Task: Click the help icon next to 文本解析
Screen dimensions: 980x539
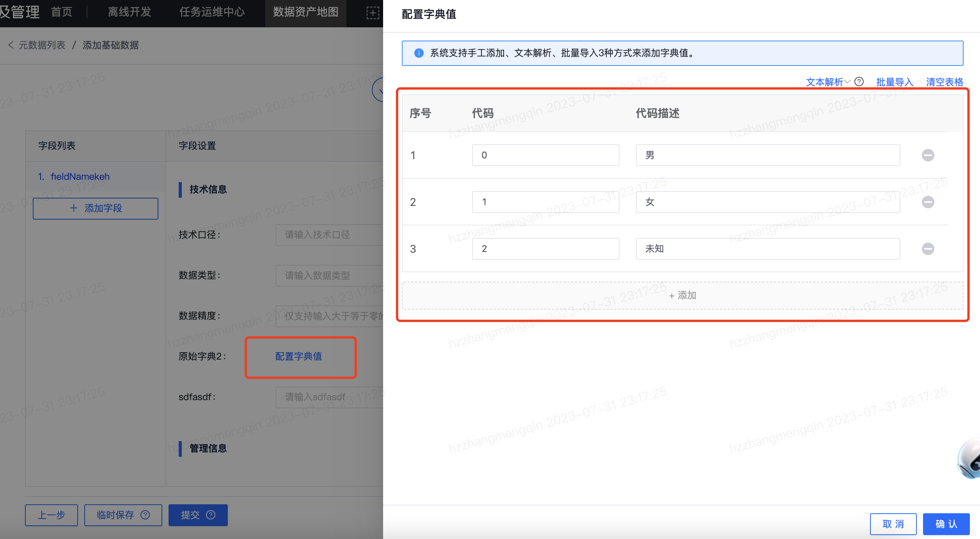Action: [x=859, y=82]
